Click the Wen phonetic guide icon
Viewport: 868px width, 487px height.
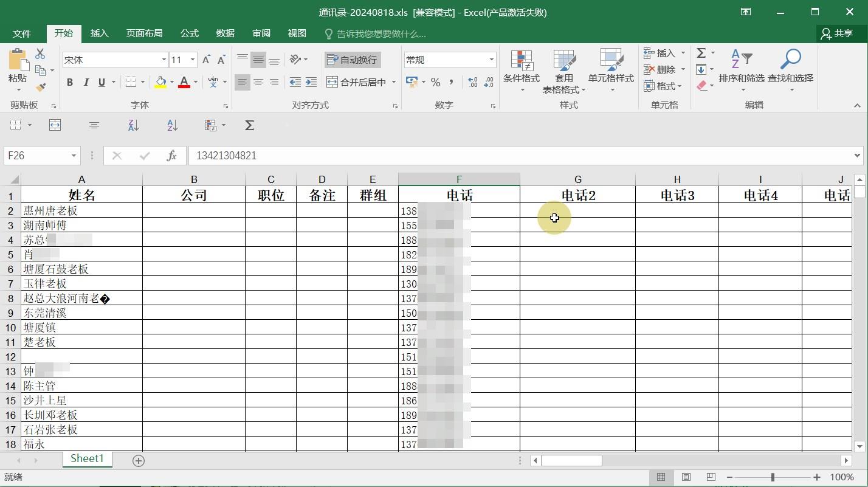pyautogui.click(x=213, y=82)
